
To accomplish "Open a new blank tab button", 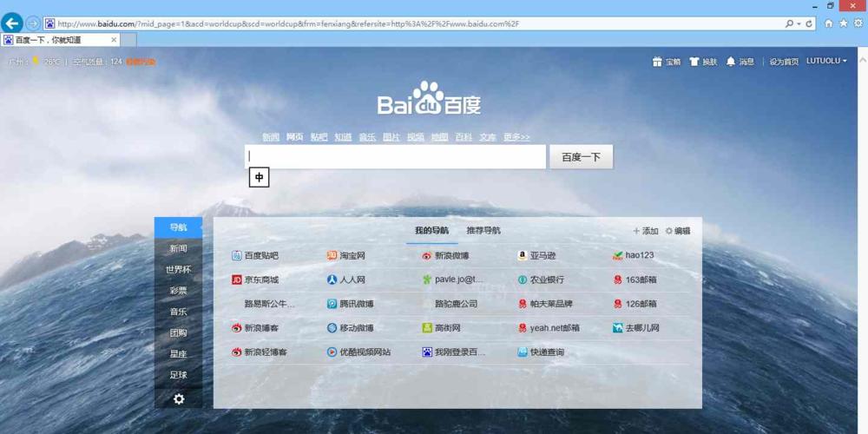I will tap(128, 40).
